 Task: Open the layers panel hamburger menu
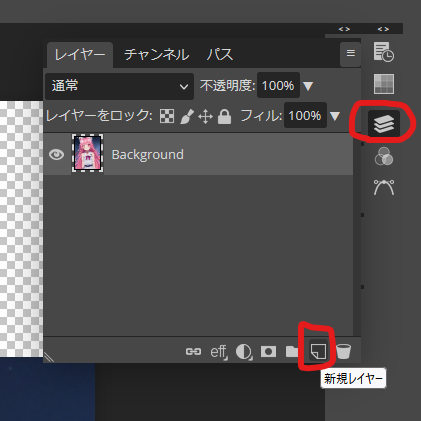pyautogui.click(x=350, y=53)
